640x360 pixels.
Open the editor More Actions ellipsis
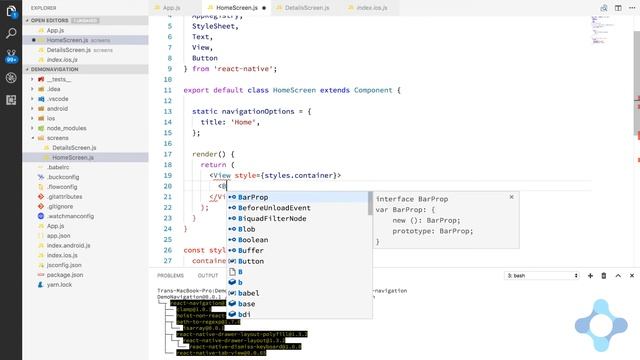(x=632, y=8)
